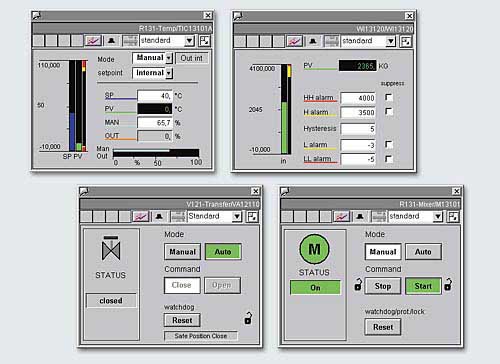The width and height of the screenshot is (500, 364).
Task: Click the pin icon on R131-Temp window
Action: [36, 15]
